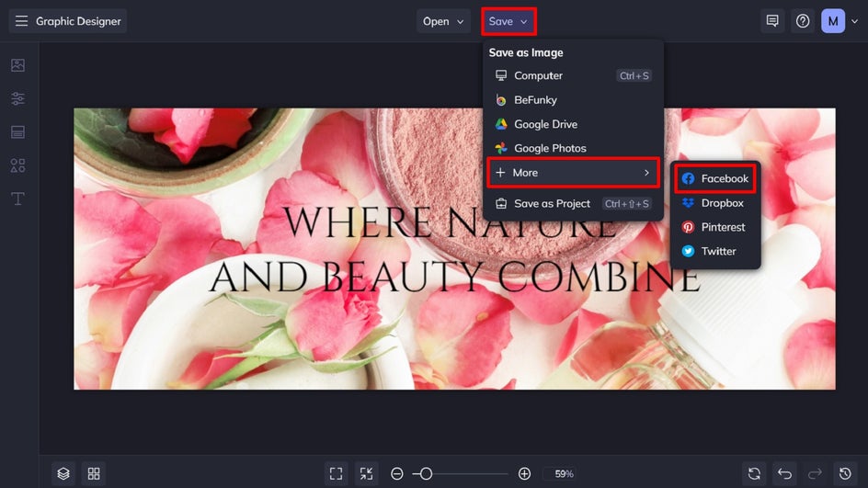Save image to Google Drive
This screenshot has width=868, height=488.
tap(573, 124)
